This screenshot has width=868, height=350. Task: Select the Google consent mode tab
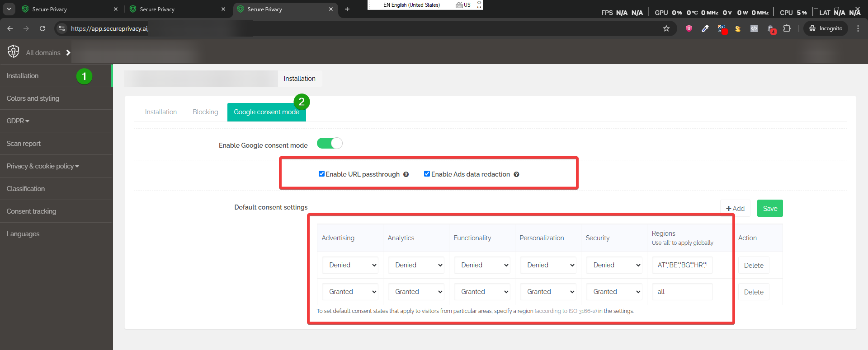click(x=267, y=112)
